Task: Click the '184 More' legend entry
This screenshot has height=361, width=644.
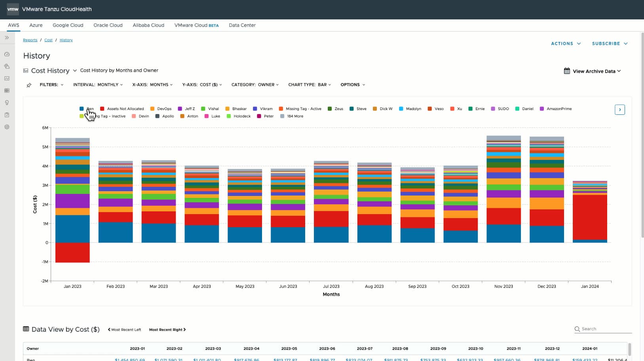Action: 292,116
